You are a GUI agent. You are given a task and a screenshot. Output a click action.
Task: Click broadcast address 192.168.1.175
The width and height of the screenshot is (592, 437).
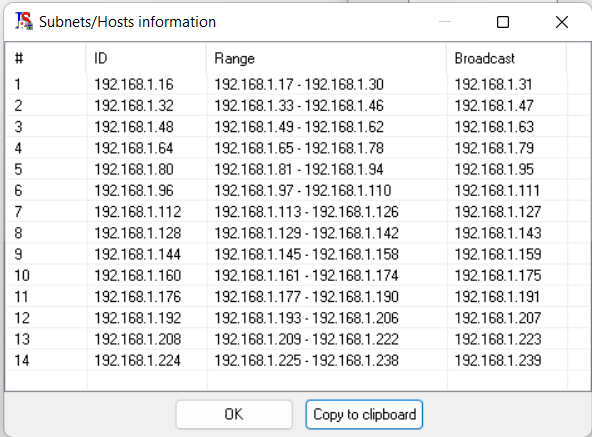[x=498, y=275]
